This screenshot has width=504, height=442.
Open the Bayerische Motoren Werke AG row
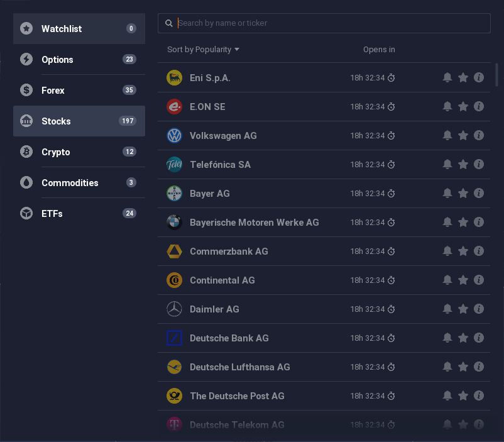tap(324, 223)
